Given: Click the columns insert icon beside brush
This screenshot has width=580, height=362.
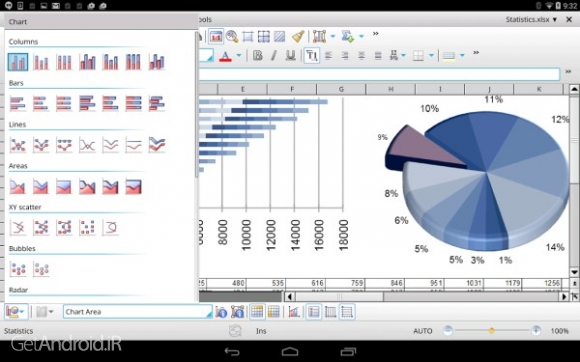Looking at the screenshot, I should click(x=319, y=36).
